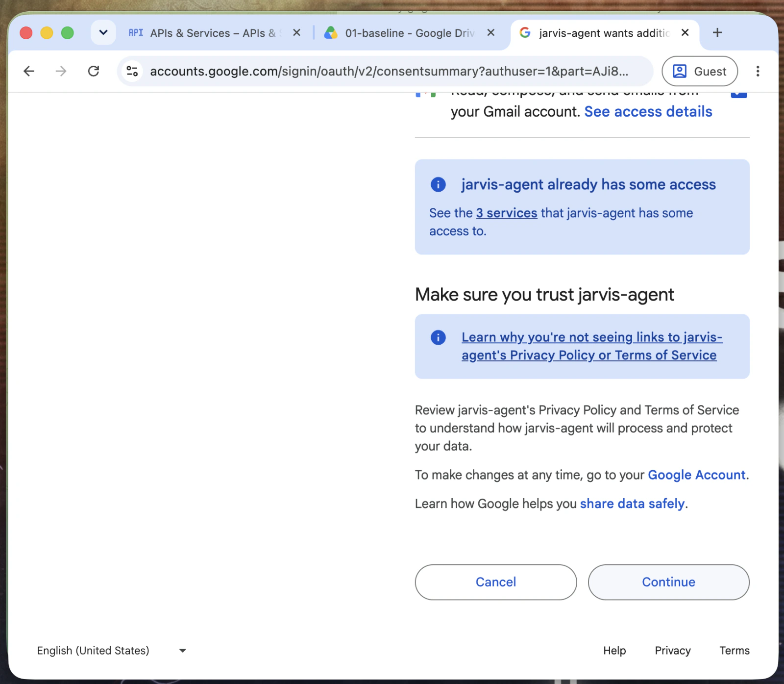Image resolution: width=784 pixels, height=684 pixels.
Task: Reload the current page
Action: click(x=93, y=72)
